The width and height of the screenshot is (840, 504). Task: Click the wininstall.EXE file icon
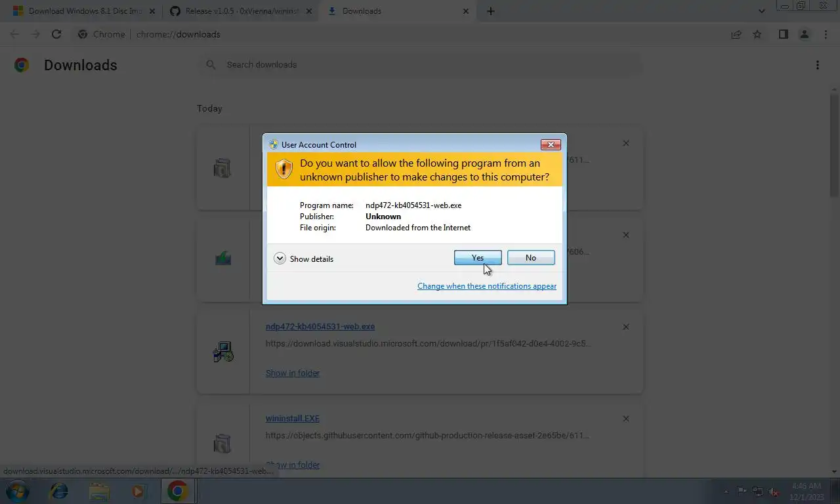tap(222, 444)
